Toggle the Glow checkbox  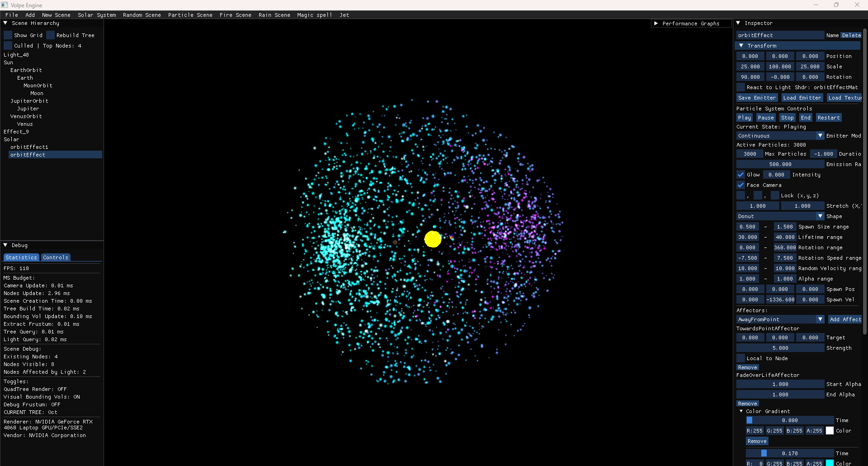pyautogui.click(x=740, y=174)
